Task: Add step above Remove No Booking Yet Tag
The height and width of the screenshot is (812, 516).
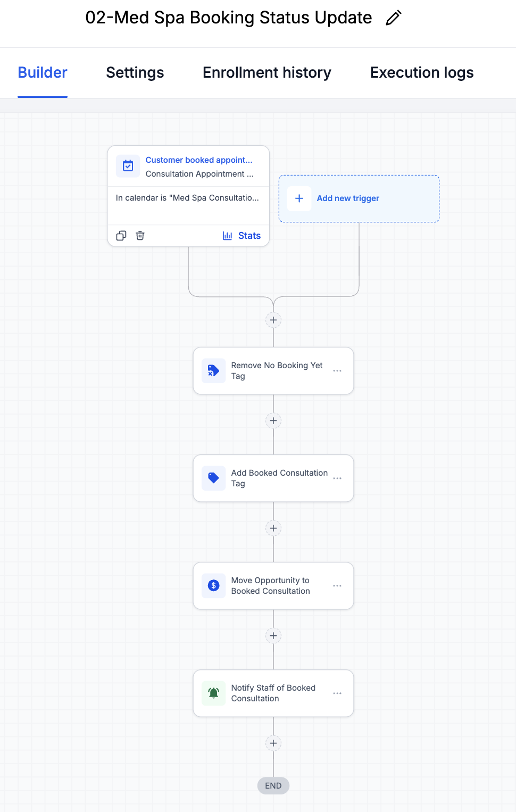Action: [273, 320]
